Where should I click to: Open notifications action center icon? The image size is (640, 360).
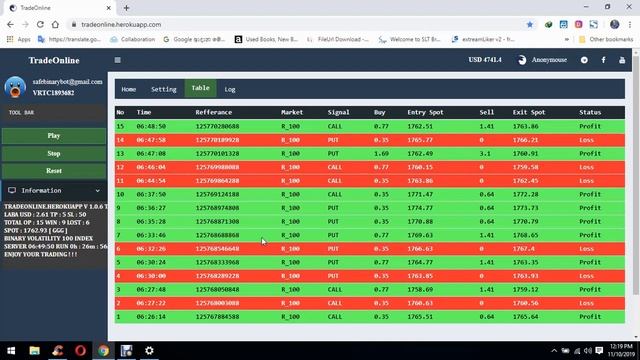pyautogui.click(x=599, y=351)
